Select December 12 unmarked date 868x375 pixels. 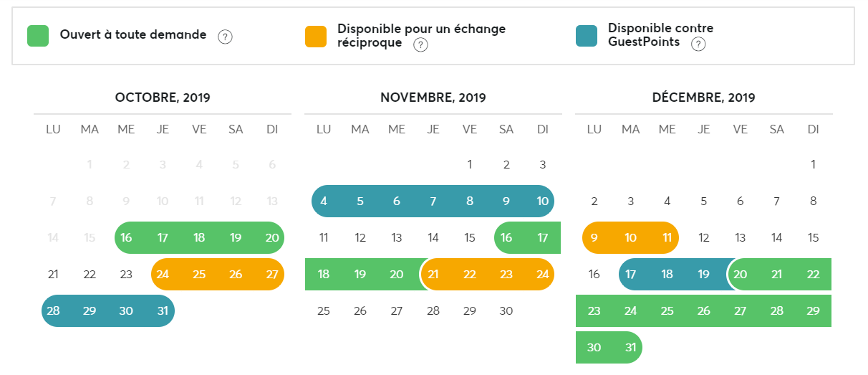(x=704, y=238)
